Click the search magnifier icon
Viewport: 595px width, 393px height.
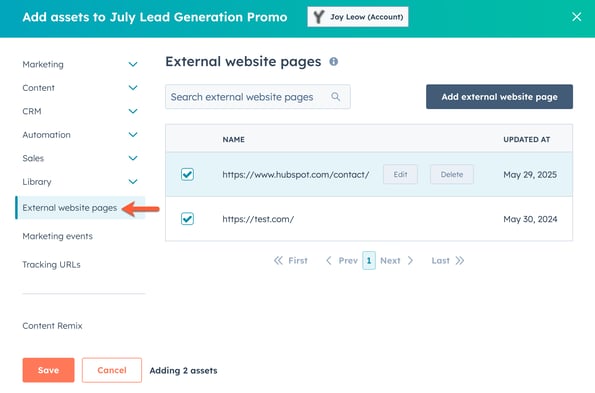click(335, 97)
